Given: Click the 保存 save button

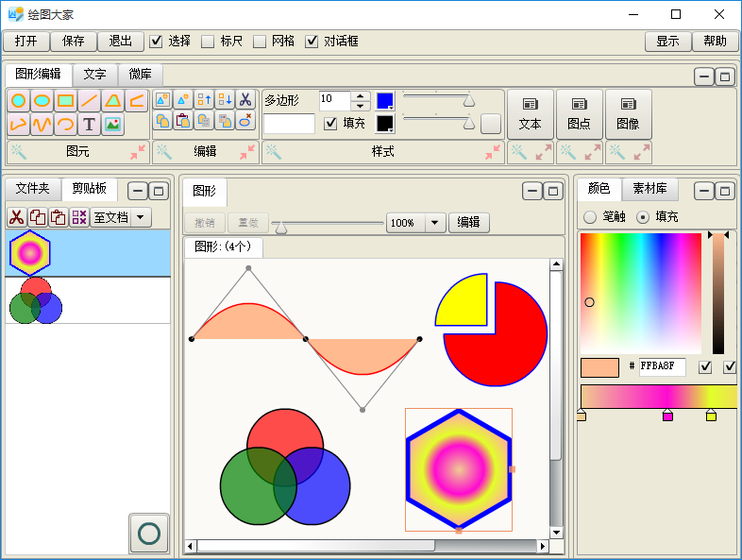Looking at the screenshot, I should [74, 42].
